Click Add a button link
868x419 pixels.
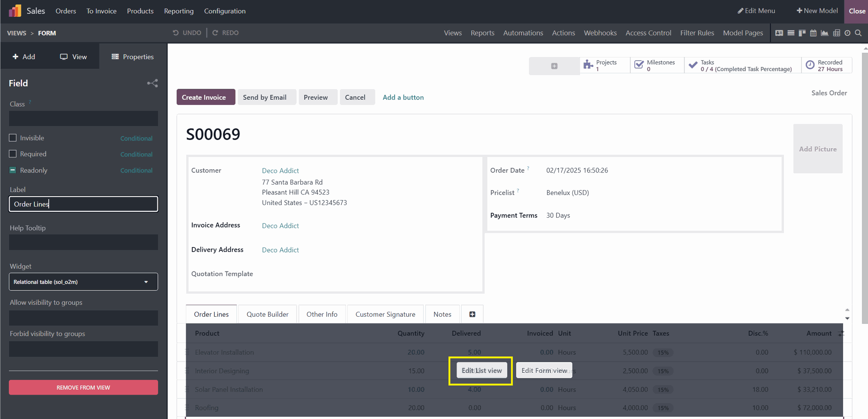click(x=403, y=97)
